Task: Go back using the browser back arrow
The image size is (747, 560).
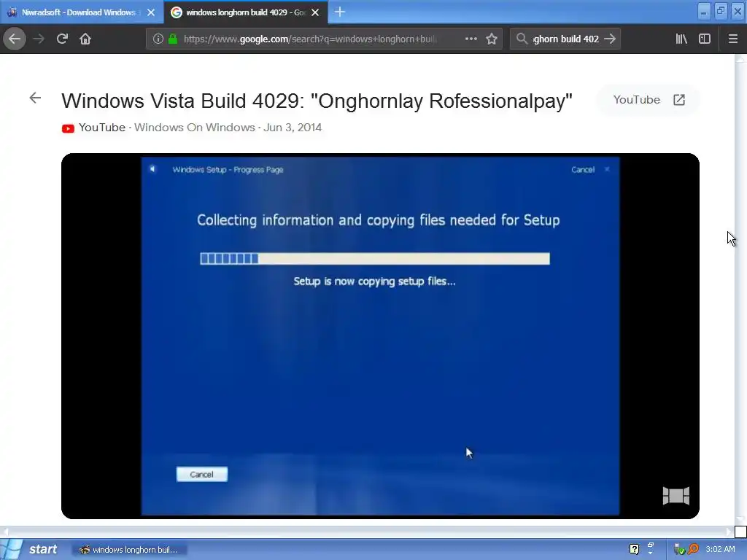Action: point(15,39)
